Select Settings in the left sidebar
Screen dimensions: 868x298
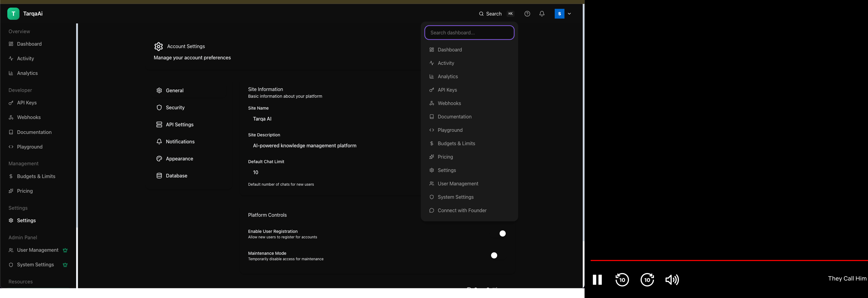coord(38,221)
